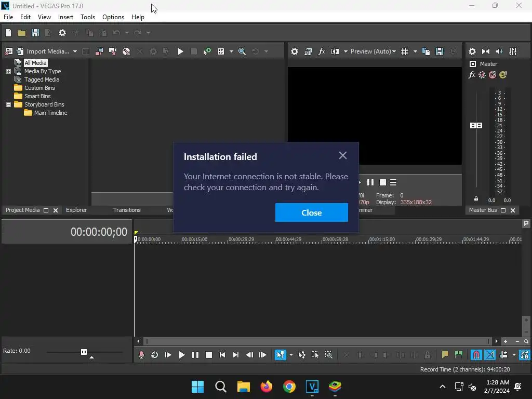Start media preview in Project Media toolbar
Viewport: 532px width, 399px height.
click(180, 51)
